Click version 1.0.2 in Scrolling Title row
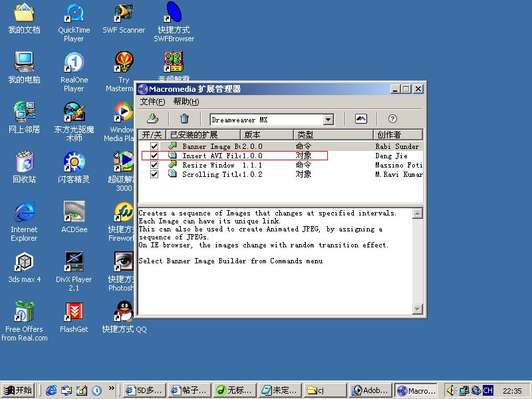This screenshot has width=532, height=399. [252, 174]
